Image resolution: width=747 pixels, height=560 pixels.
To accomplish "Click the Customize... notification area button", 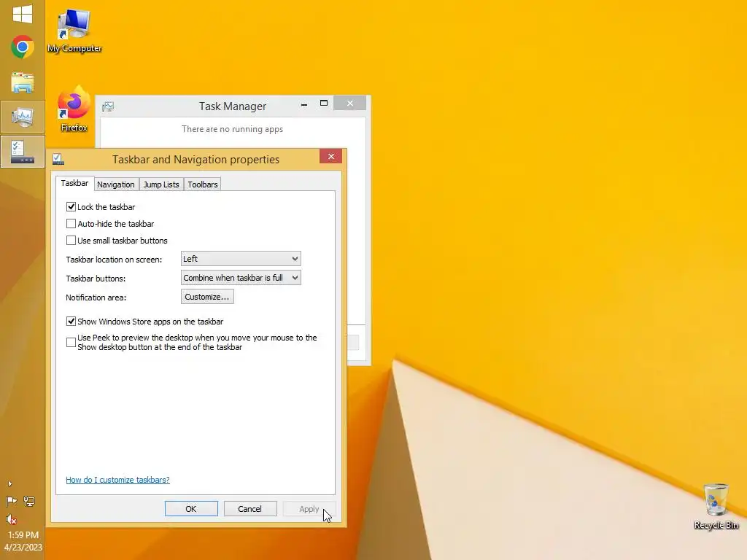I will (207, 297).
